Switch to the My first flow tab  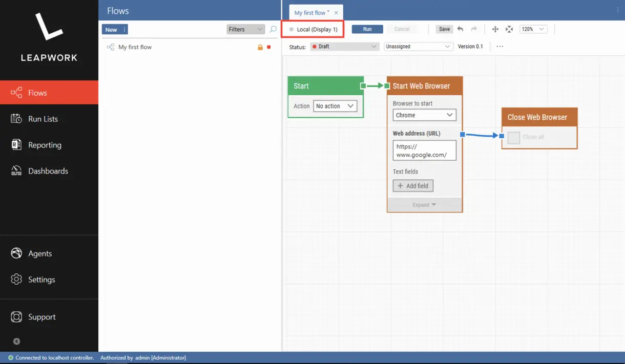point(311,13)
